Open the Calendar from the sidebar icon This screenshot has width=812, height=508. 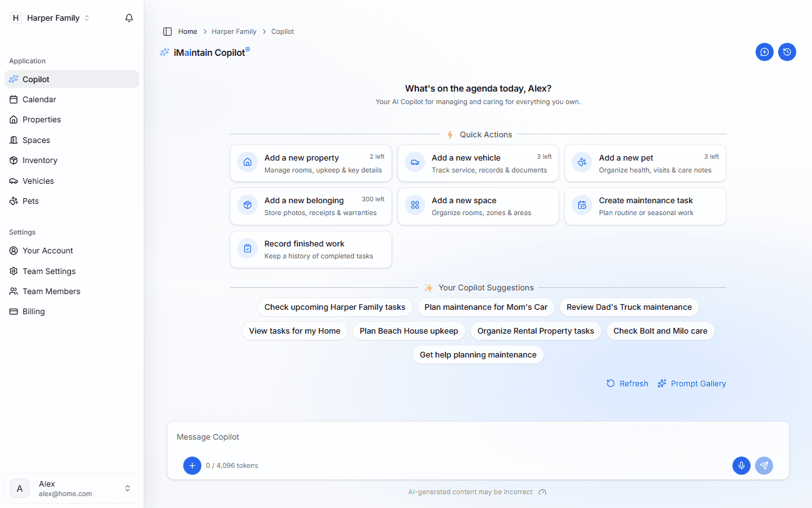point(14,99)
